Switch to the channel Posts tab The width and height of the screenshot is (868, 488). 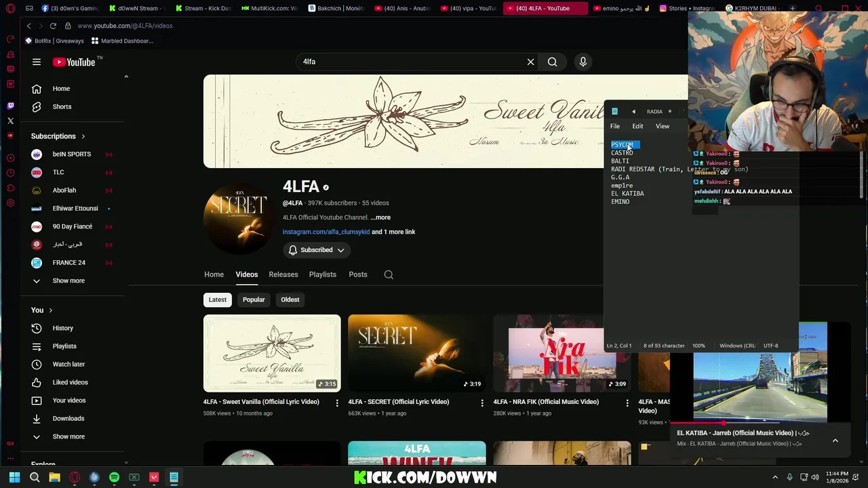coord(358,274)
